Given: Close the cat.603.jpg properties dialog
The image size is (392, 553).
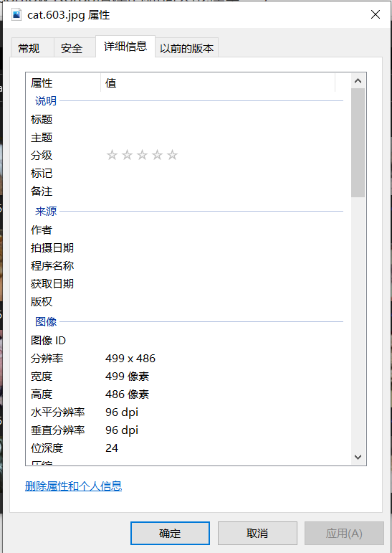Looking at the screenshot, I should coord(376,14).
